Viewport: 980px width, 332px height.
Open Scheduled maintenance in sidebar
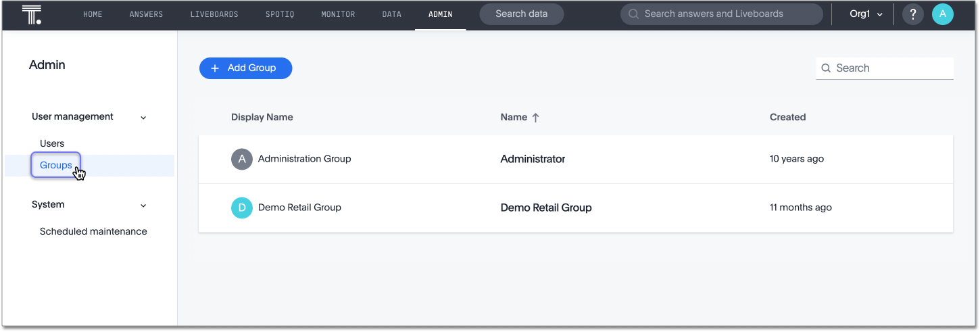pos(93,231)
